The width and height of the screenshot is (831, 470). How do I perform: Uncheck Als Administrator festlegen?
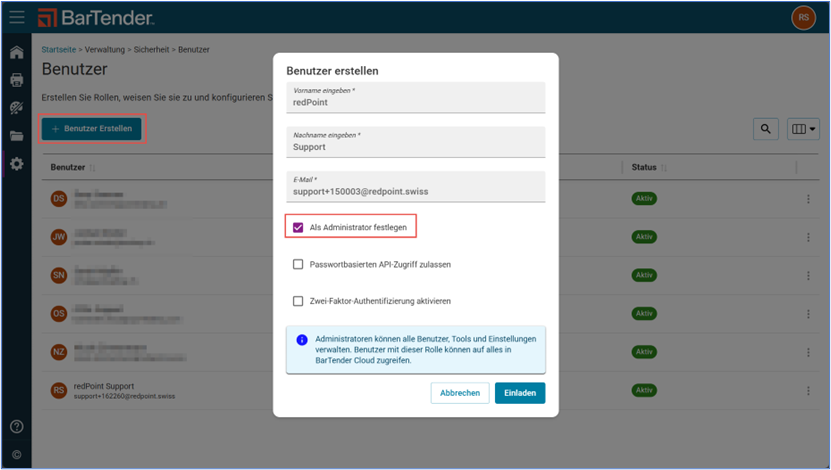298,228
